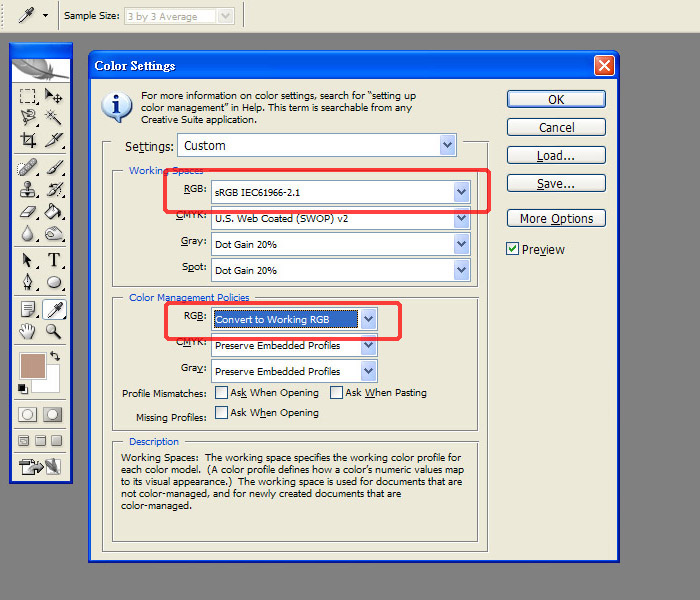Click the OK button

[556, 99]
